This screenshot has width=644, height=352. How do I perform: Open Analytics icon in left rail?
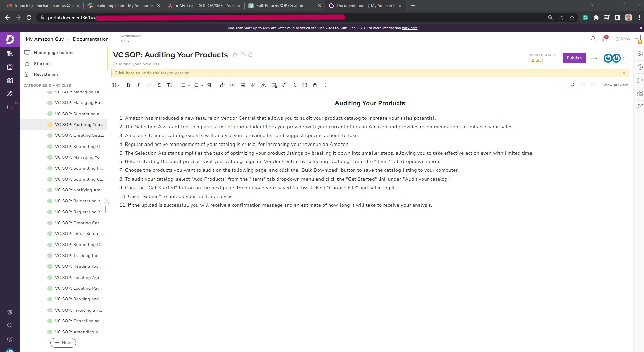click(x=10, y=81)
